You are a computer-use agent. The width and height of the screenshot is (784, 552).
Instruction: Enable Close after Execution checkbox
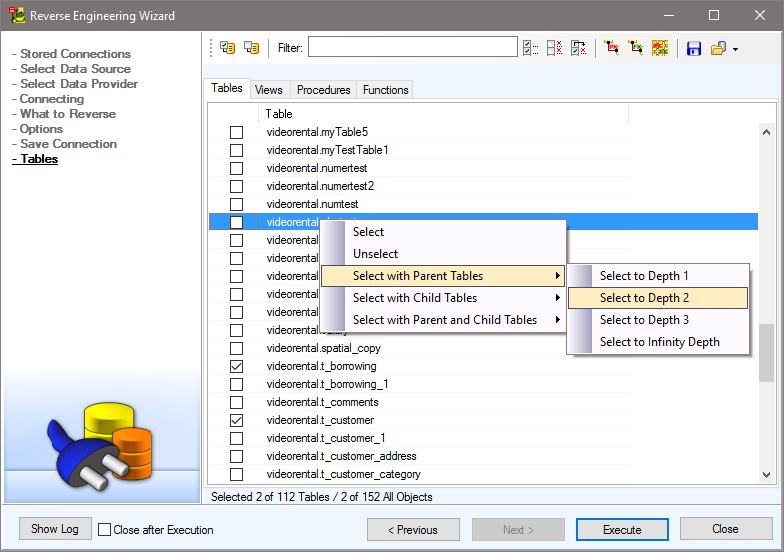click(105, 530)
